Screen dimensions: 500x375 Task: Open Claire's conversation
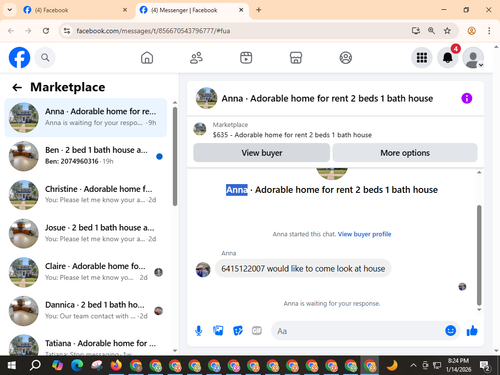[86, 272]
